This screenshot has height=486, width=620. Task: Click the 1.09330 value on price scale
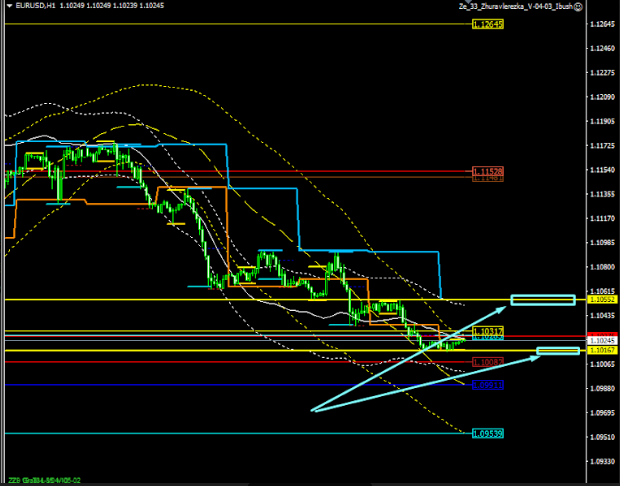(x=601, y=461)
